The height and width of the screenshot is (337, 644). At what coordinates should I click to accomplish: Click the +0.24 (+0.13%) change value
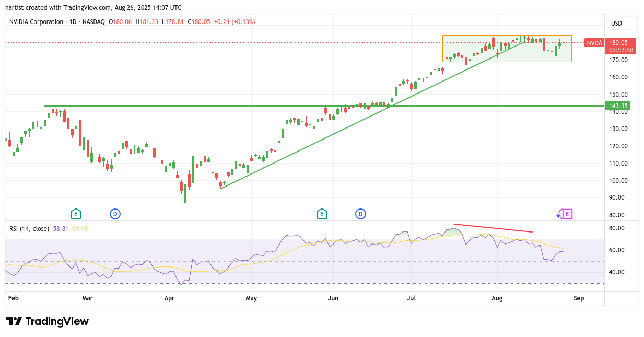(235, 22)
